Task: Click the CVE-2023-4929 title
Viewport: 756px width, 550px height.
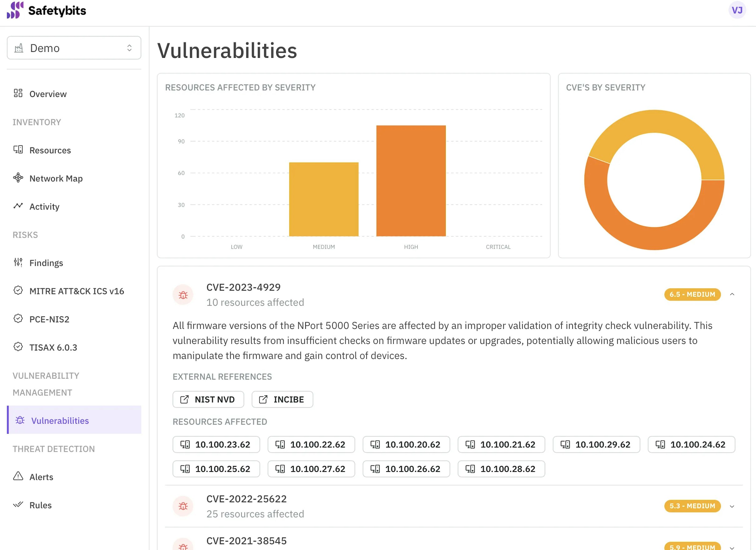Action: [243, 287]
